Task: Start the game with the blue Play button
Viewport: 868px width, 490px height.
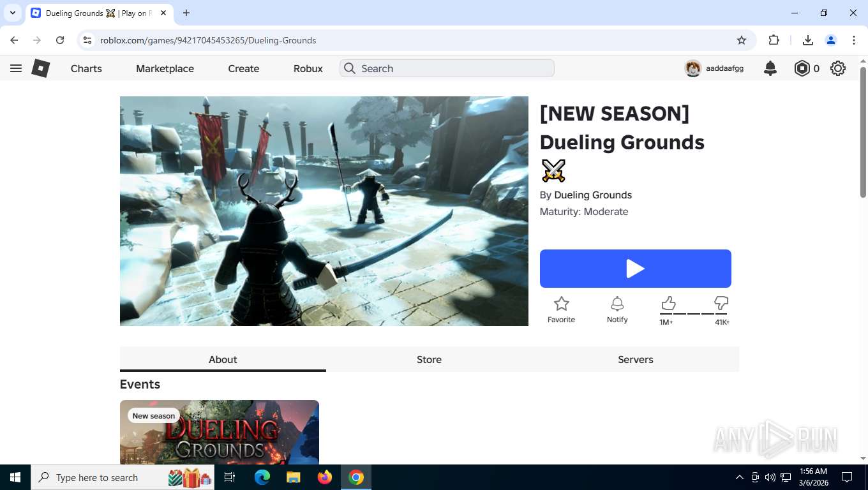Action: pyautogui.click(x=636, y=269)
